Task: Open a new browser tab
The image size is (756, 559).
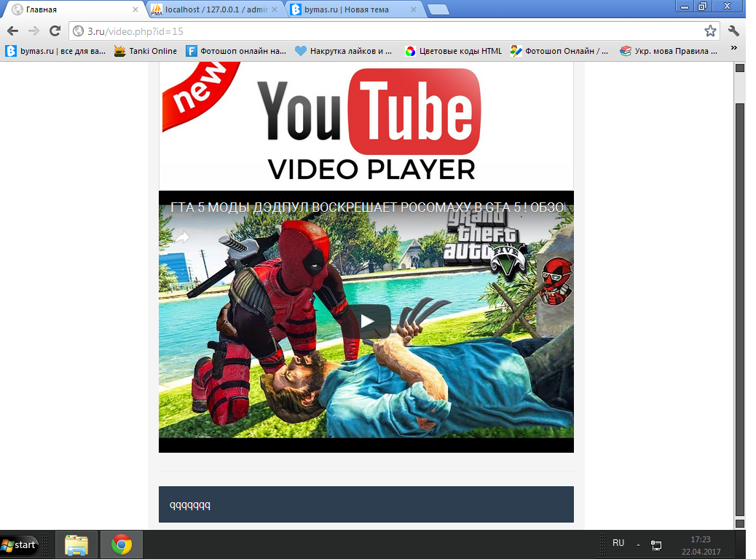Action: coord(438,9)
